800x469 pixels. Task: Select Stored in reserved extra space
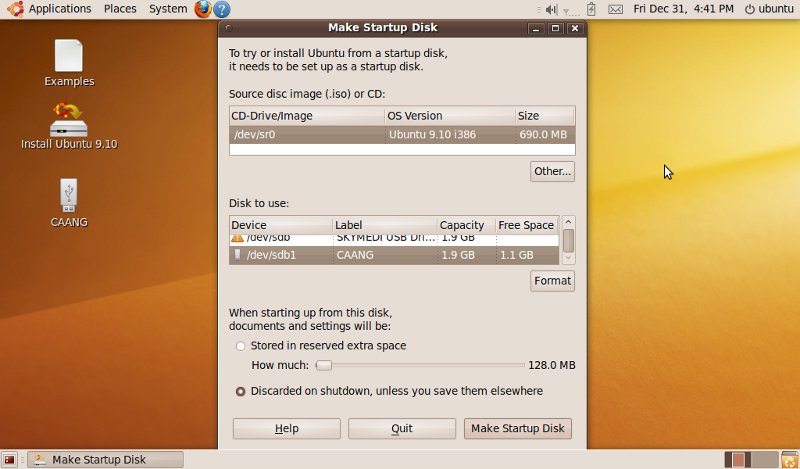pyautogui.click(x=240, y=346)
